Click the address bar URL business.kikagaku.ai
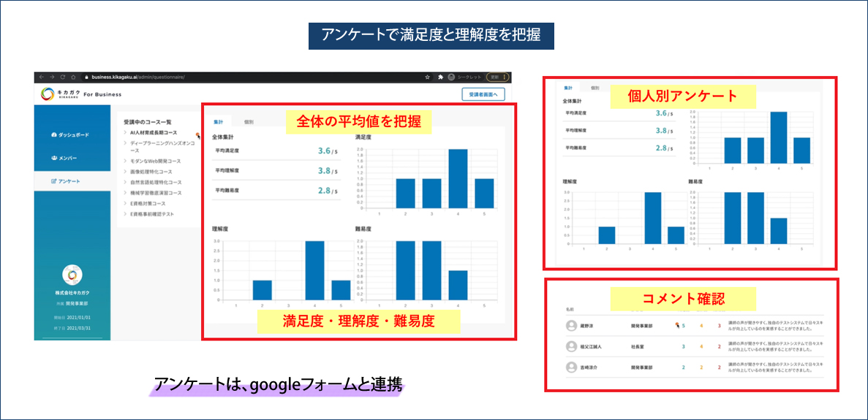Viewport: 868px width, 420px height. (x=138, y=77)
